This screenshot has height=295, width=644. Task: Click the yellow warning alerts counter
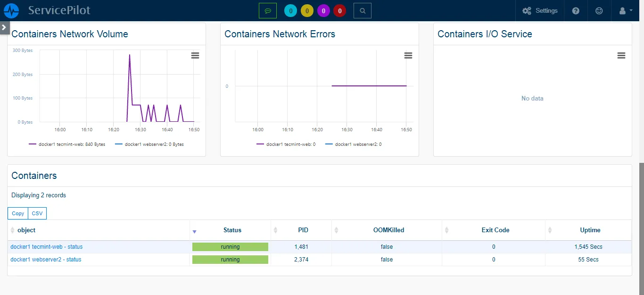(307, 10)
